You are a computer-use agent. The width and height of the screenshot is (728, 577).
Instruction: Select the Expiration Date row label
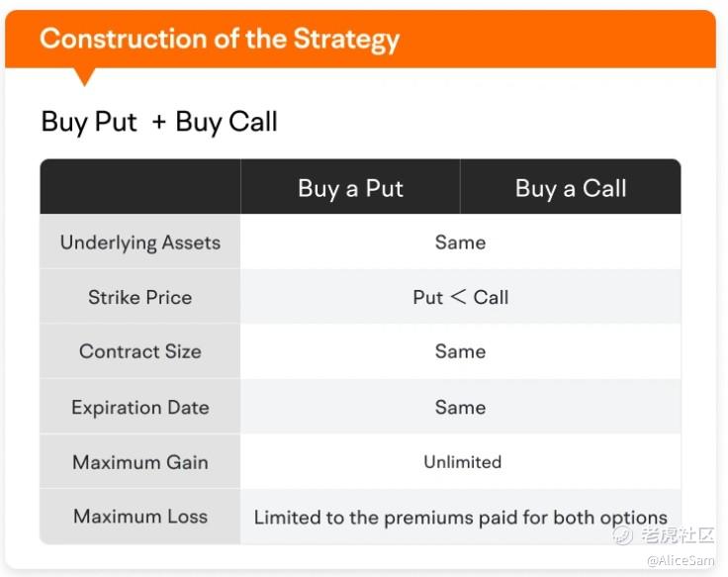click(x=140, y=408)
